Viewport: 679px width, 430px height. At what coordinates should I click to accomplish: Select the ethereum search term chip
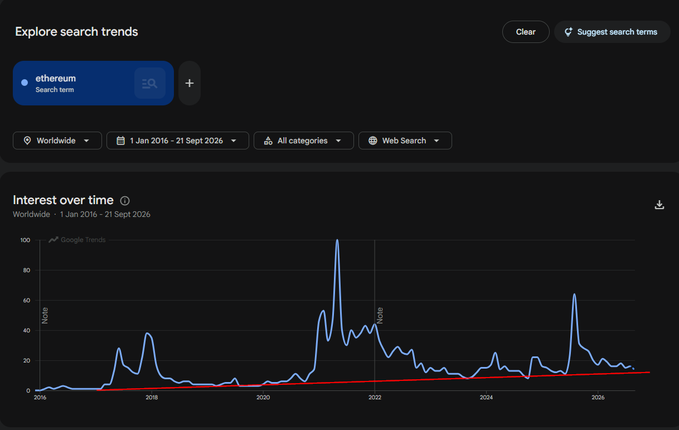[93, 83]
